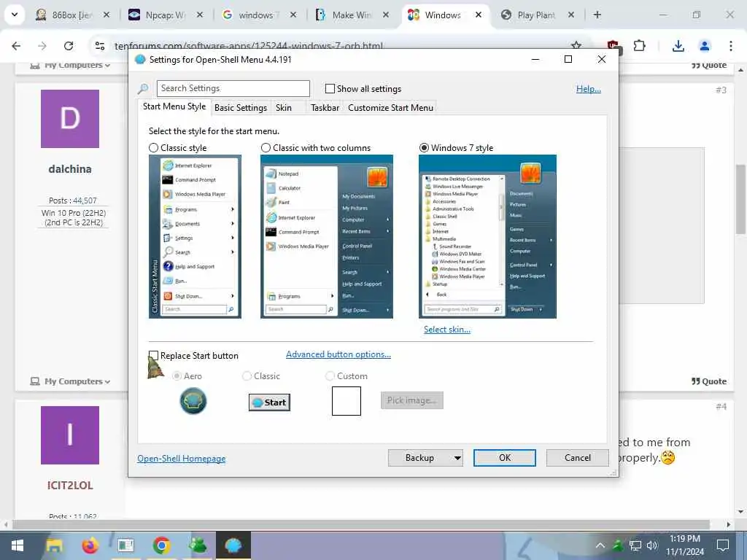Screen dimensions: 747x560
Task: Expand the My Computers dropdown above dalchina's post
Action: pos(70,65)
